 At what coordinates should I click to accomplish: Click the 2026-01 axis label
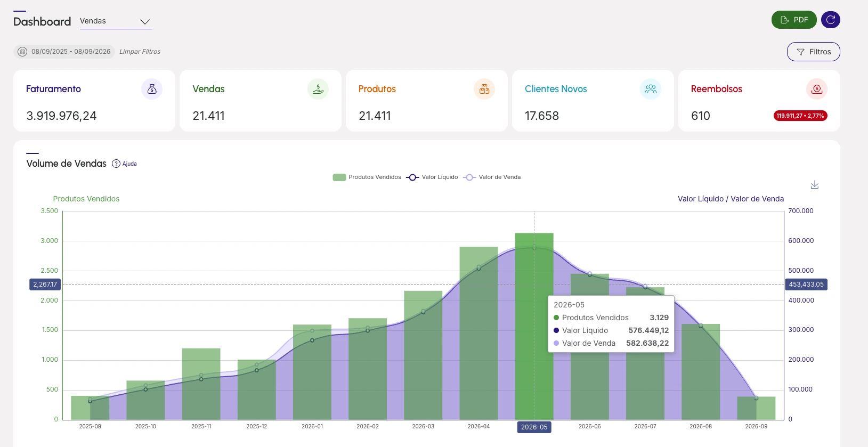pos(312,427)
